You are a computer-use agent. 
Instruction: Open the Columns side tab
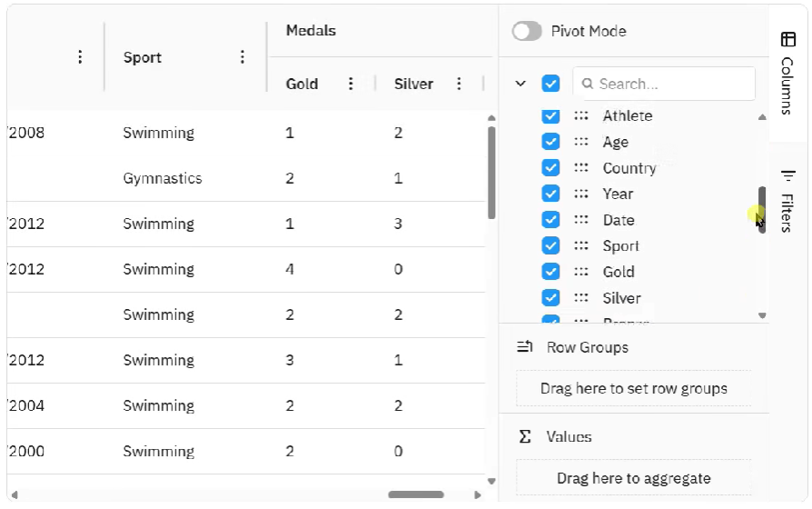(x=787, y=73)
